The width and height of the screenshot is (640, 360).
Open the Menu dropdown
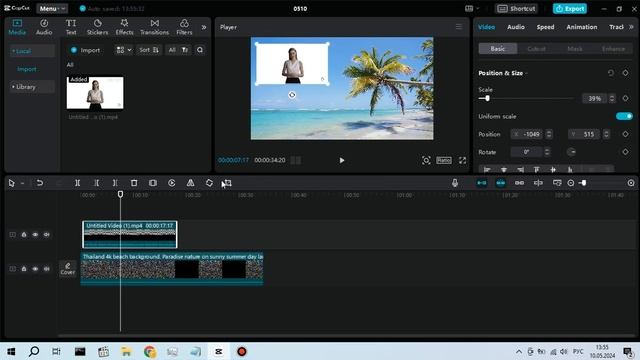(x=52, y=9)
